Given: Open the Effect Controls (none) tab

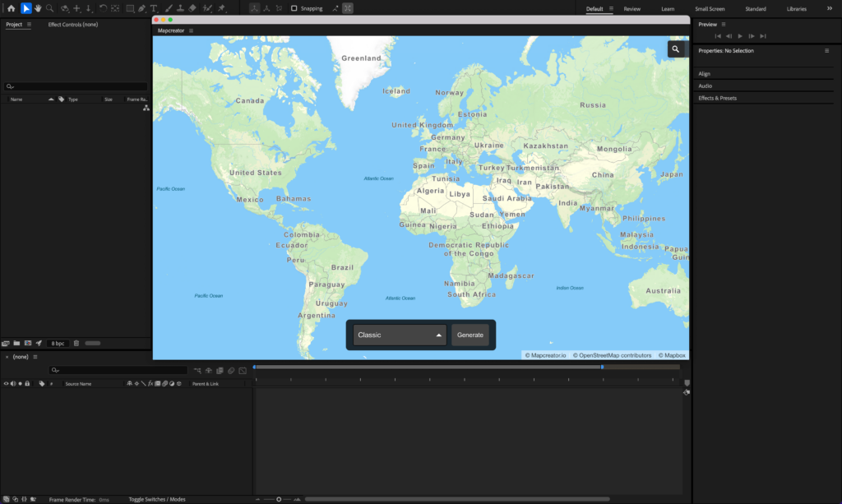Looking at the screenshot, I should 73,24.
